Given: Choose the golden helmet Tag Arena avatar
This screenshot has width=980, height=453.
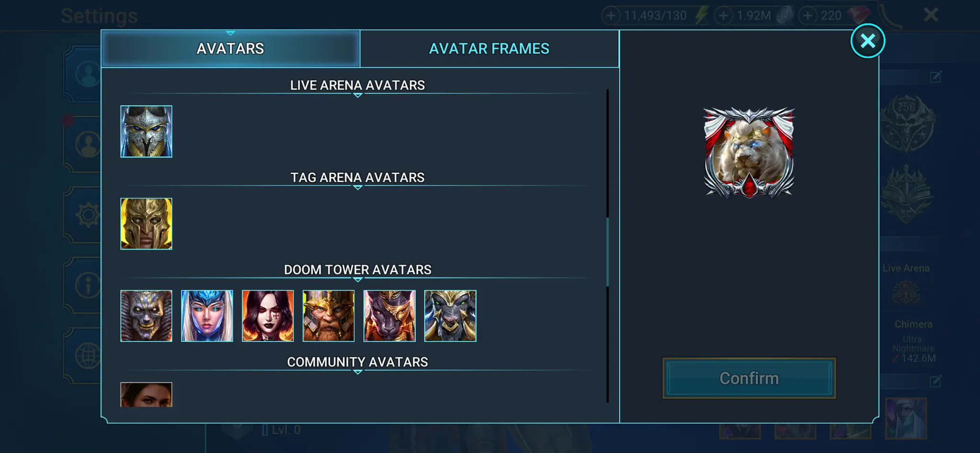Looking at the screenshot, I should [x=146, y=224].
